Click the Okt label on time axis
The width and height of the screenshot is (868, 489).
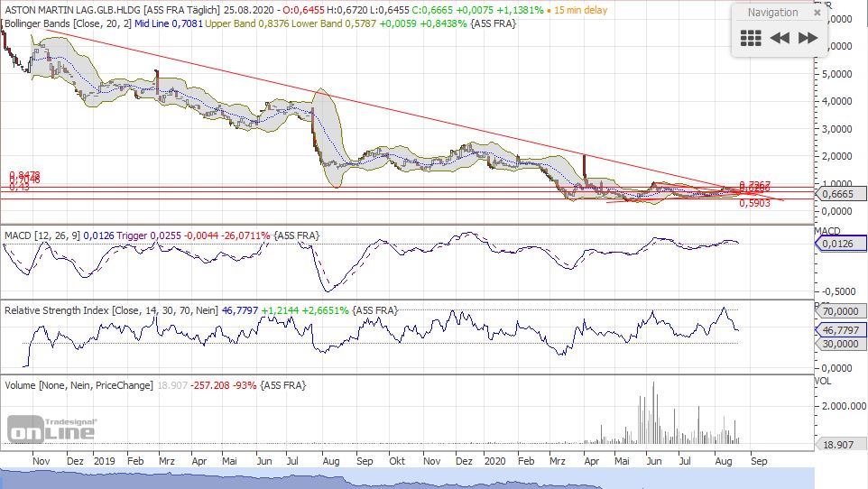click(x=397, y=461)
